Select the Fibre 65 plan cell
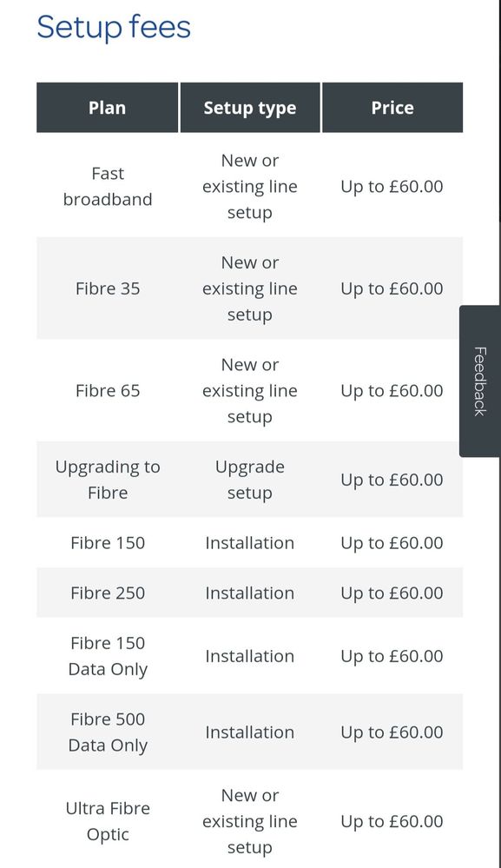This screenshot has height=868, width=501. pos(108,390)
